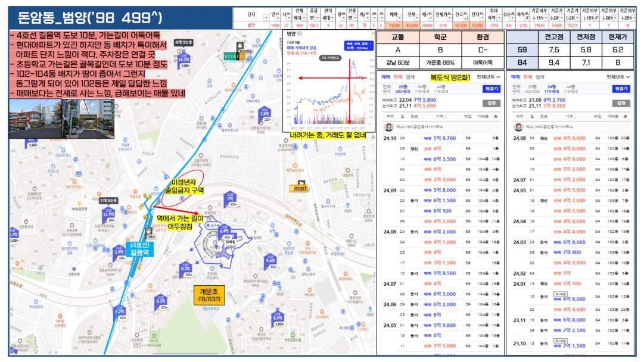Click the HYUNDAI logo marker on map
The width and height of the screenshot is (644, 362).
pyautogui.click(x=235, y=56)
